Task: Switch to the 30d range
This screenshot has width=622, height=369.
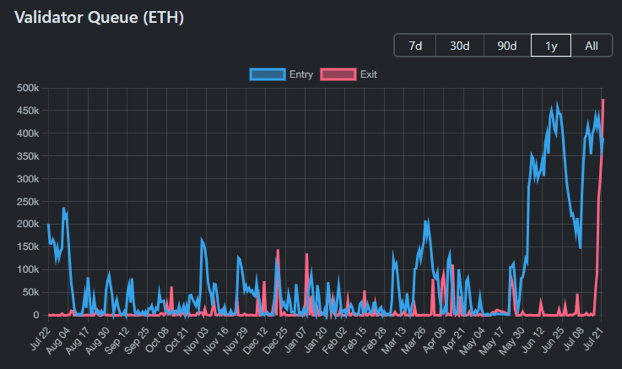Action: click(x=459, y=46)
